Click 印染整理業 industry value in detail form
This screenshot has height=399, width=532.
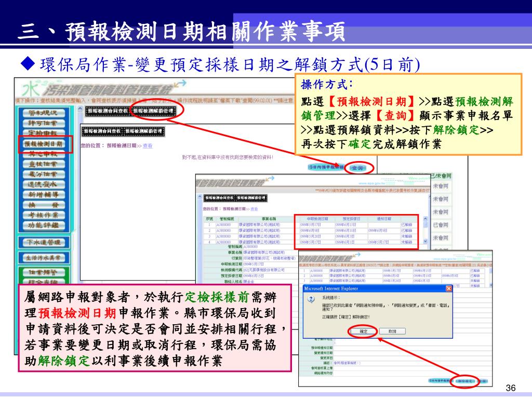269,258
